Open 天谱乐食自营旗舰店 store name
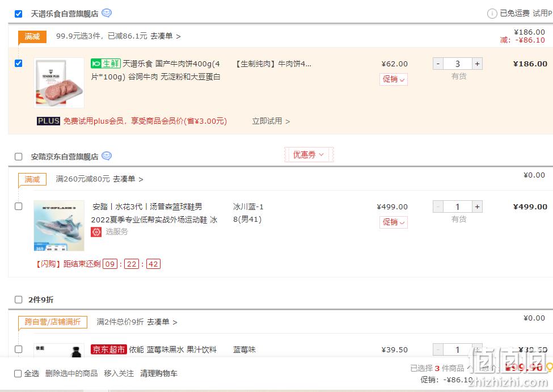This screenshot has height=392, width=553. (x=65, y=14)
